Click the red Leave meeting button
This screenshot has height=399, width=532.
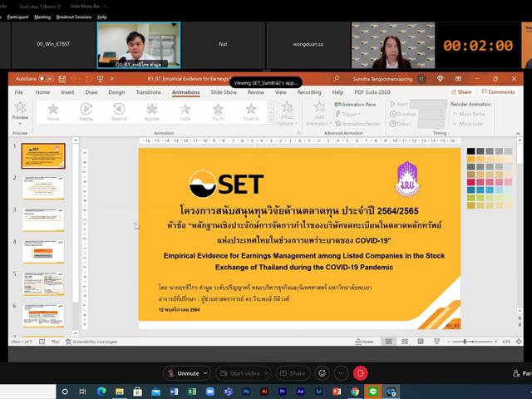coord(360,373)
